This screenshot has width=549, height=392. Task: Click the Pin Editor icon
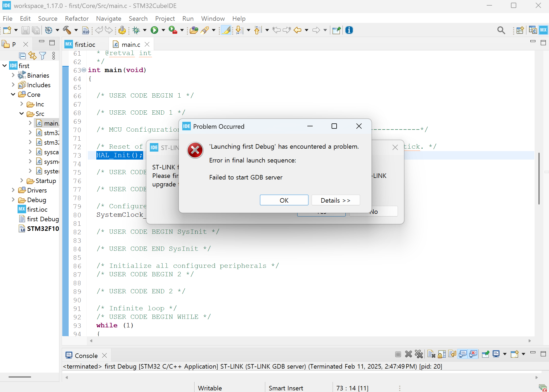point(336,30)
